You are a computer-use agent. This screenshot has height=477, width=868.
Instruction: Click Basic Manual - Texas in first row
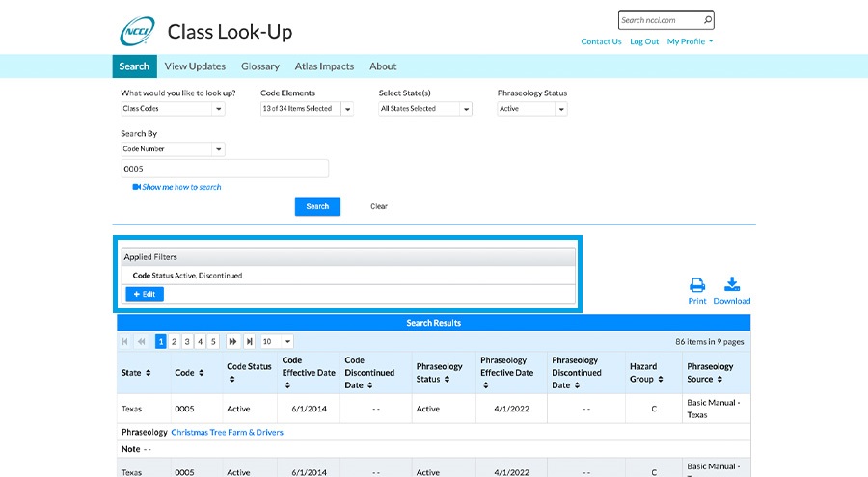point(714,409)
